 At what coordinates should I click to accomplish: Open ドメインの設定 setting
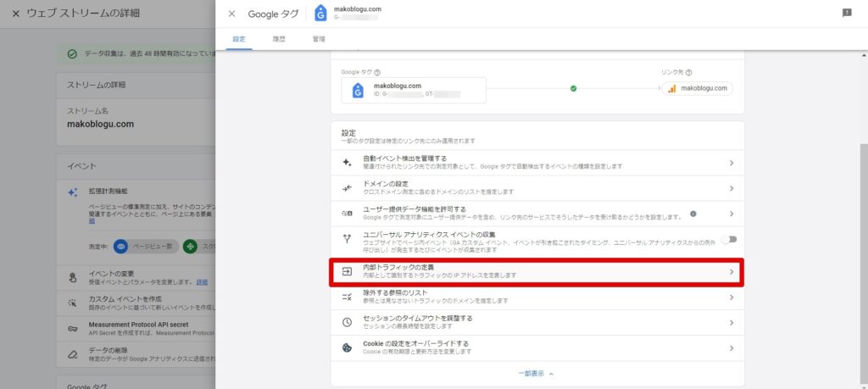(x=537, y=188)
